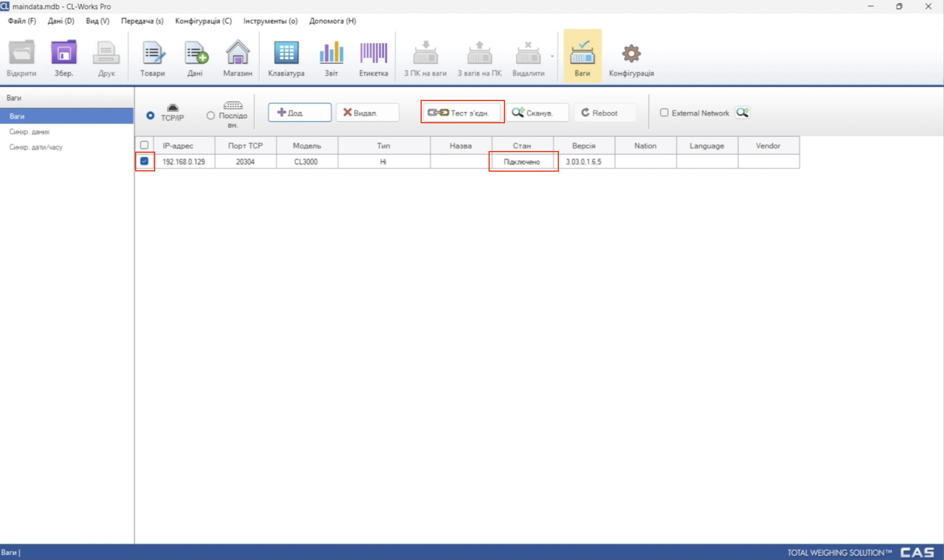The image size is (944, 560).
Task: Expand the dropdown arrow beside Видалити
Action: point(552,57)
